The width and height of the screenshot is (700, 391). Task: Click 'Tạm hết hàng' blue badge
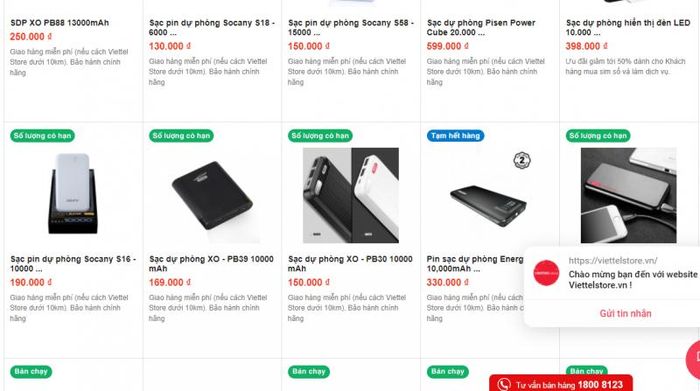455,136
